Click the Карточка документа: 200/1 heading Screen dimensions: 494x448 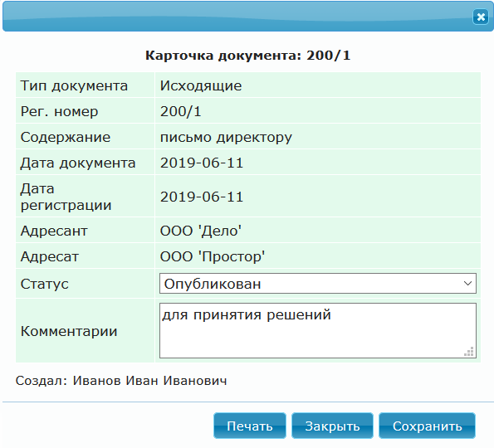247,56
